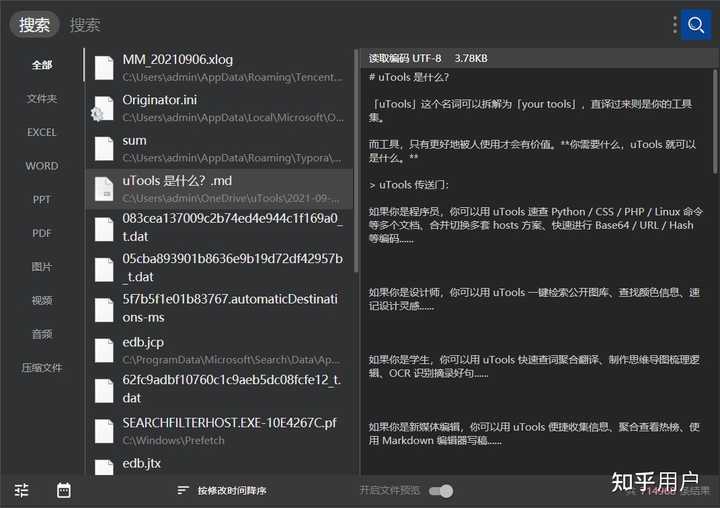Focus the 搜索 search input field
720x508 pixels.
(365, 25)
